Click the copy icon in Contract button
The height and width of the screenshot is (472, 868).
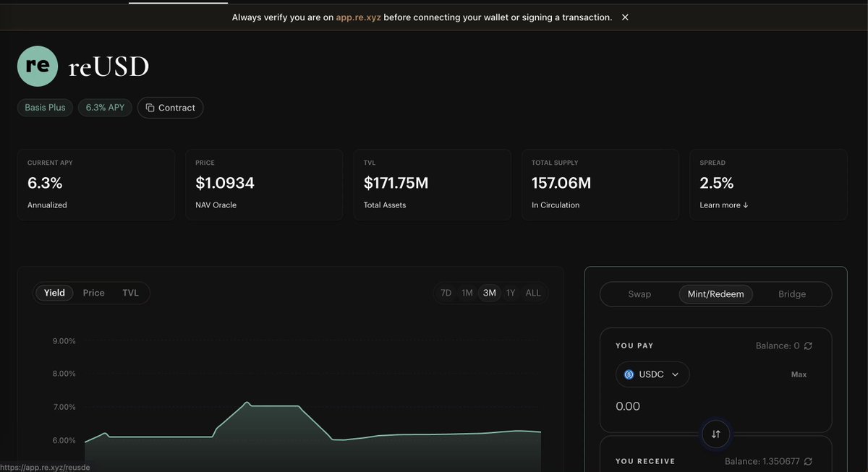click(x=150, y=108)
